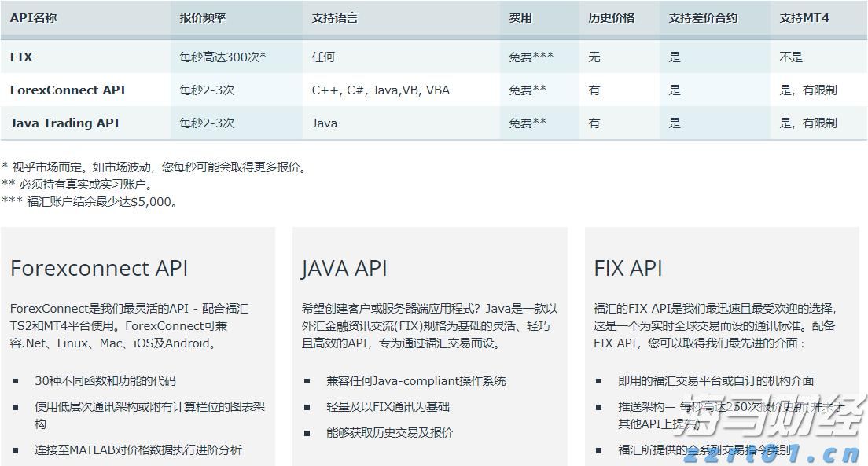
Task: Click the bullet beside 轻量及以FIX通讯为基础
Action: coord(307,407)
